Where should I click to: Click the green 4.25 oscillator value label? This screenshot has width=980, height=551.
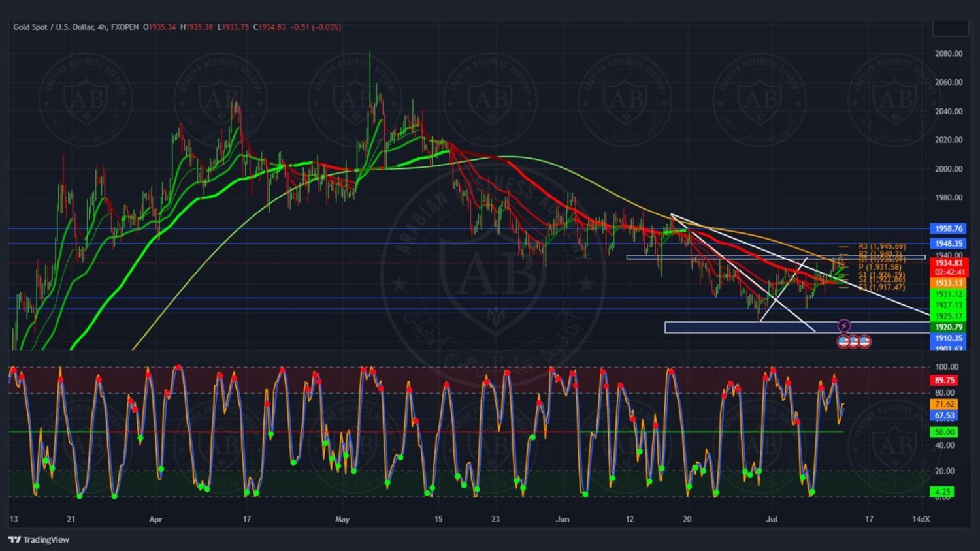point(942,492)
